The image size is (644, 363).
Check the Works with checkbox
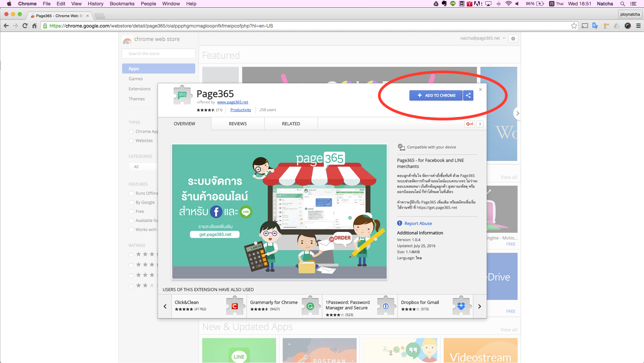[131, 230]
